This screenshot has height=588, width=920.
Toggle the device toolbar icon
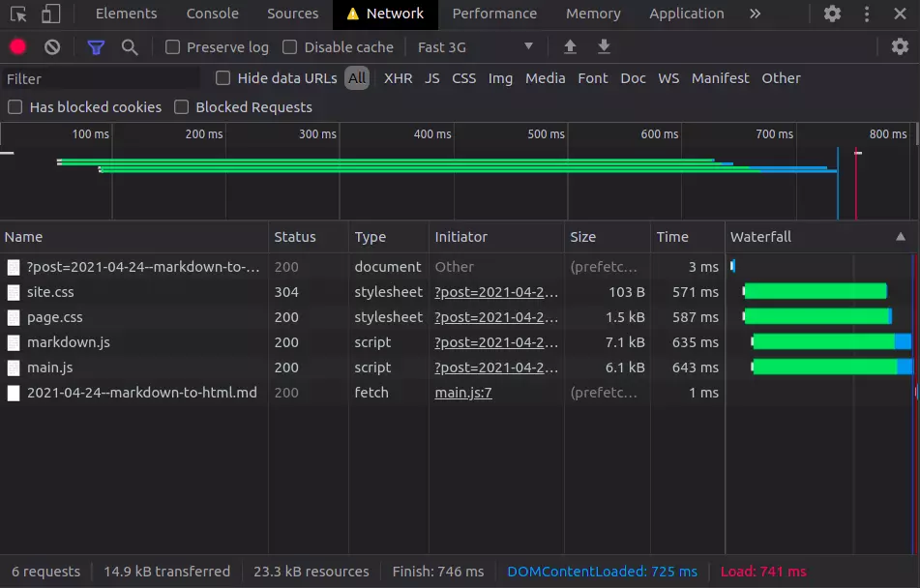[50, 14]
